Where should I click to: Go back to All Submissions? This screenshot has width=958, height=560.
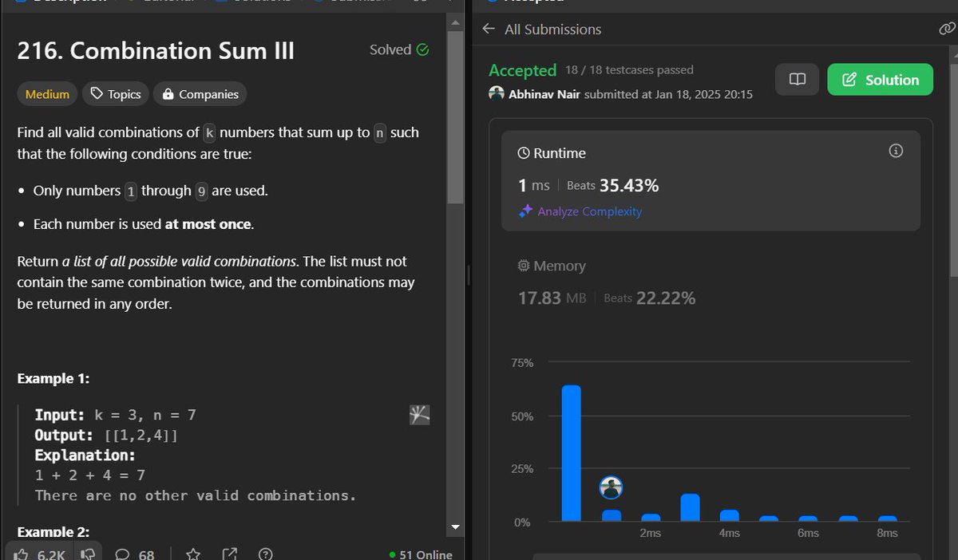point(552,30)
